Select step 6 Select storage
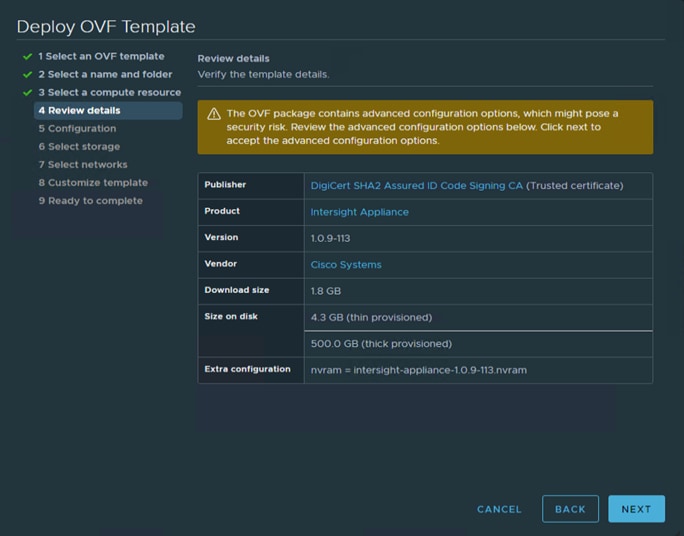This screenshot has height=536, width=684. pos(79,147)
